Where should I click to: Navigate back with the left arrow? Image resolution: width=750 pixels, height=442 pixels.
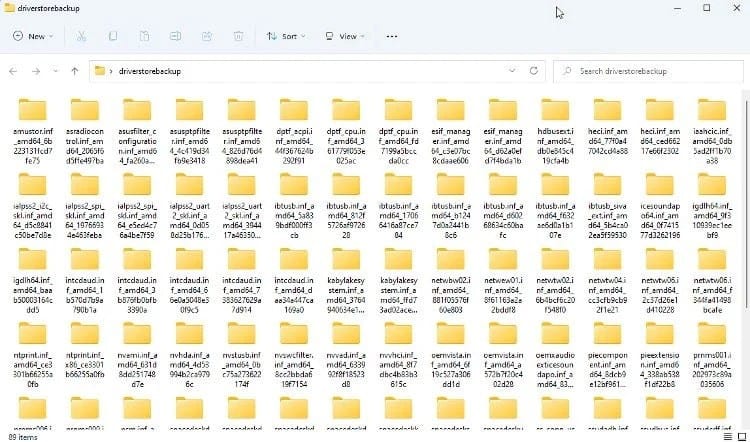[x=12, y=71]
